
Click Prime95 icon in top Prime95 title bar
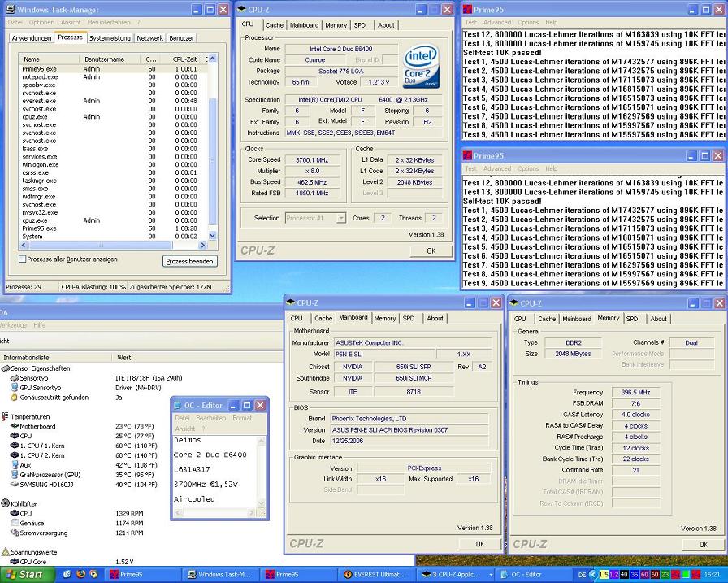(467, 9)
